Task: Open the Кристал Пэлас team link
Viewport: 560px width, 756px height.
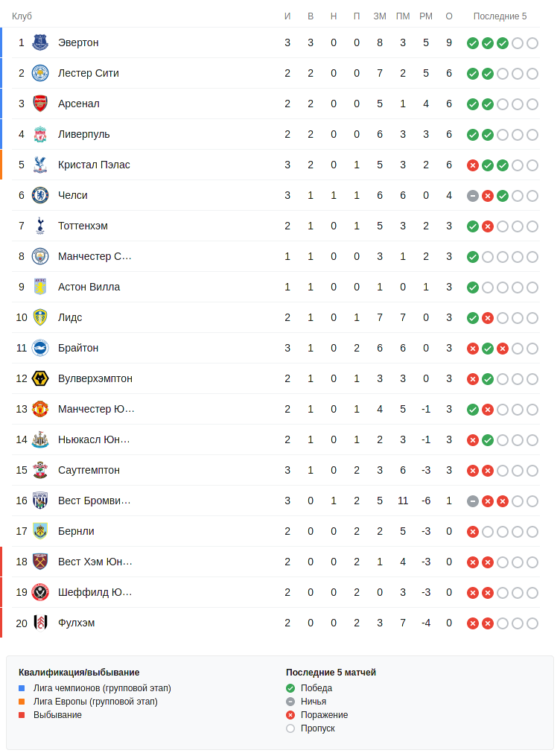Action: coord(94,165)
